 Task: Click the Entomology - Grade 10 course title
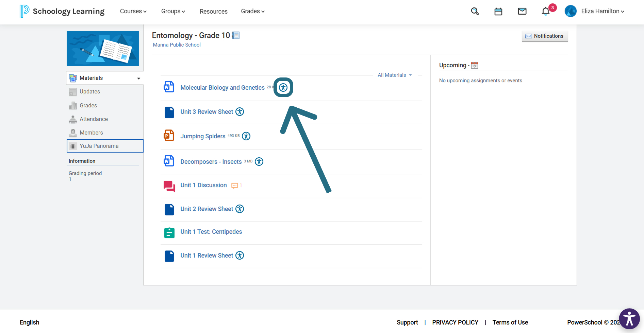pyautogui.click(x=191, y=35)
